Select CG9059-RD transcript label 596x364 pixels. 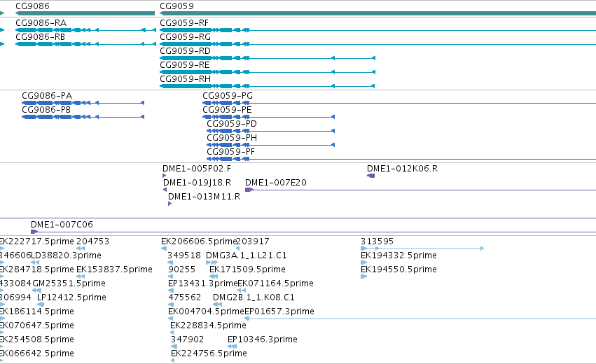click(185, 51)
